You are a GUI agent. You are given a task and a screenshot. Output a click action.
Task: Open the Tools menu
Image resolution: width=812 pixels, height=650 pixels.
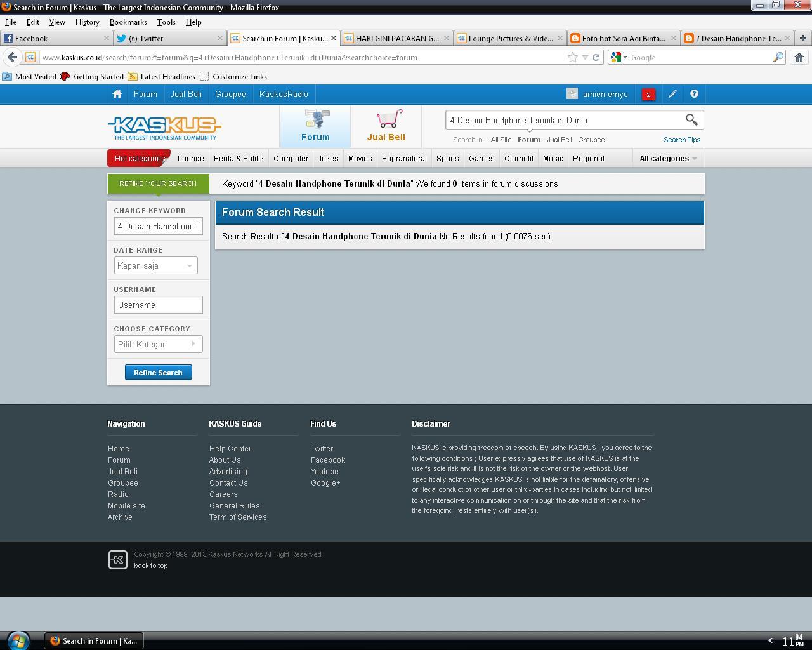coord(166,22)
